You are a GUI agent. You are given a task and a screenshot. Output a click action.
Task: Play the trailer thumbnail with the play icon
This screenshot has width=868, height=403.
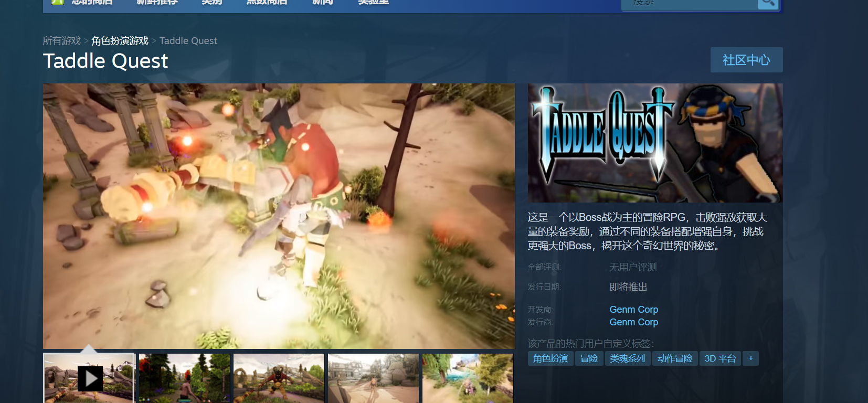pos(89,378)
